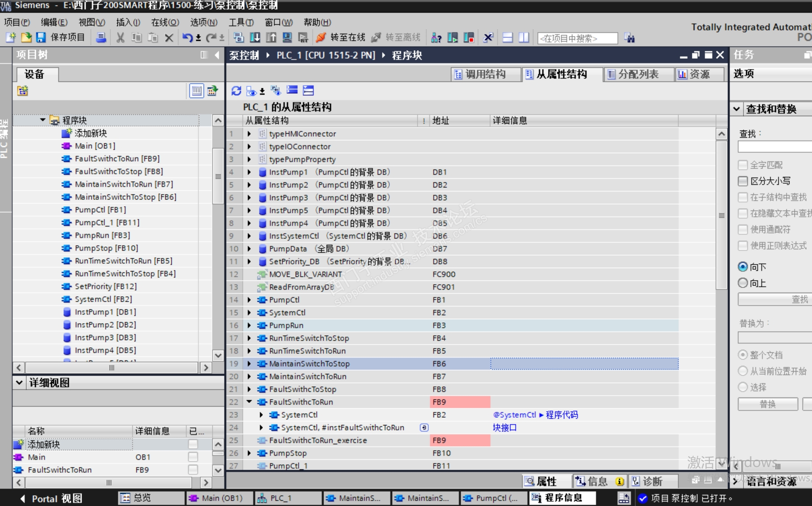This screenshot has height=506, width=812.
Task: Collapse the 查找和替换 section
Action: tap(736, 108)
